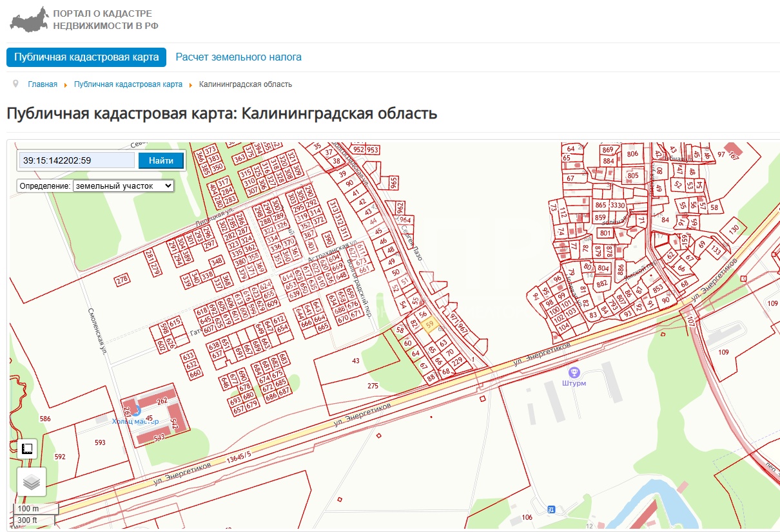This screenshot has height=532, width=780.
Task: Open the map layers switcher icon
Action: click(x=32, y=481)
